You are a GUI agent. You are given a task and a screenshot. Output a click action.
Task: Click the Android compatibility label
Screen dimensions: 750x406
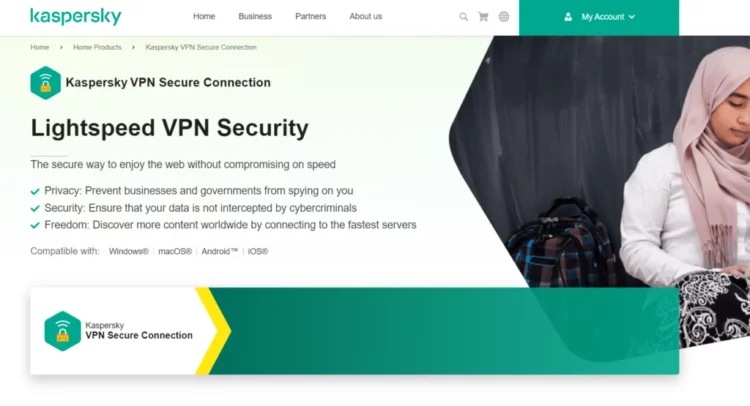(x=220, y=252)
